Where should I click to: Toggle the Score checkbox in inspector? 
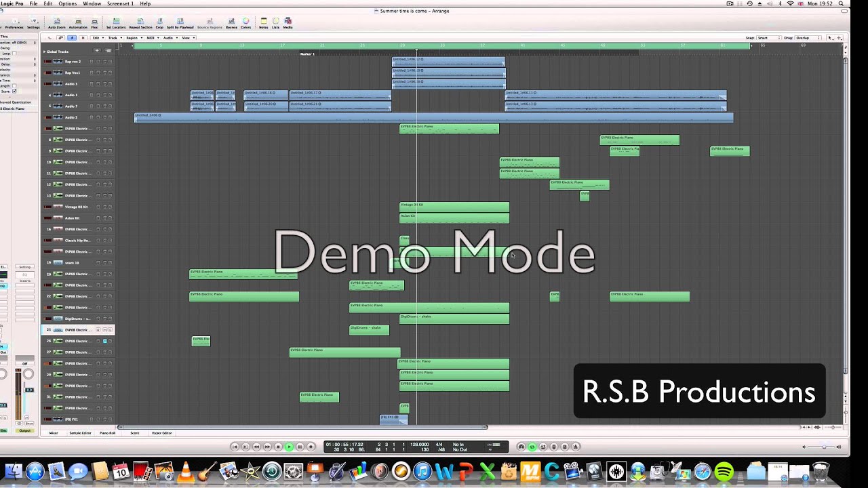(x=14, y=91)
